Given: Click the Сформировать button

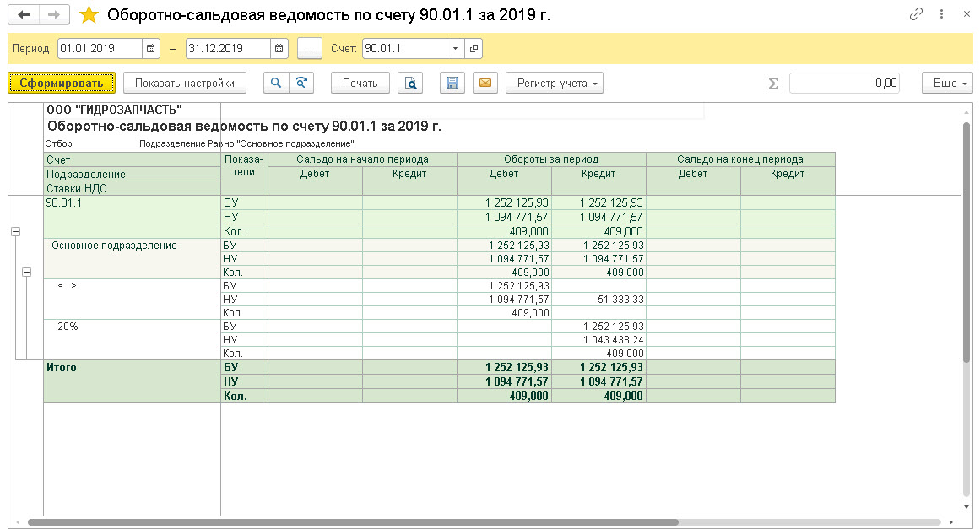Looking at the screenshot, I should point(62,83).
